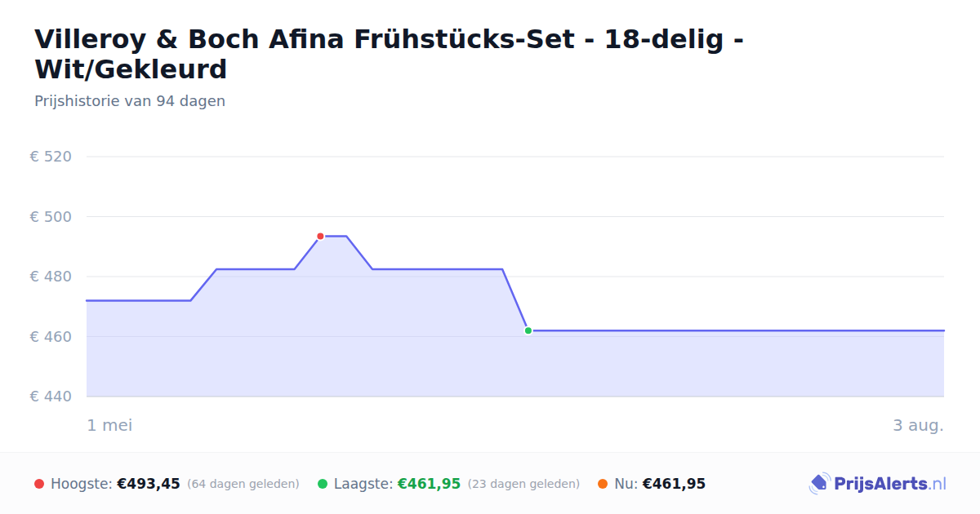
Task: Click the €493,45 highest price value
Action: point(149,484)
